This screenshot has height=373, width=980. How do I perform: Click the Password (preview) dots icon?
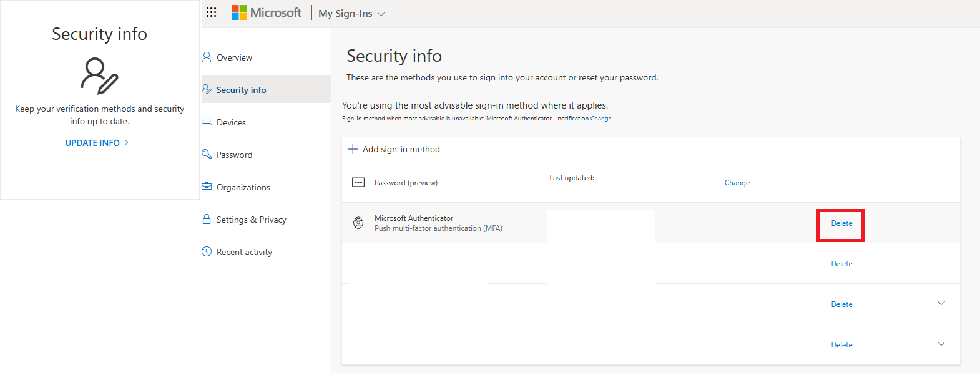coord(358,182)
